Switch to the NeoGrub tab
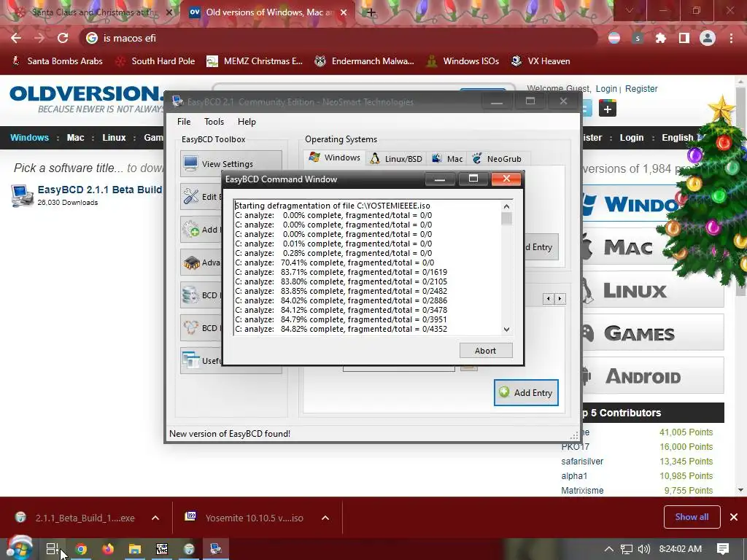The height and width of the screenshot is (560, 747). 497,158
